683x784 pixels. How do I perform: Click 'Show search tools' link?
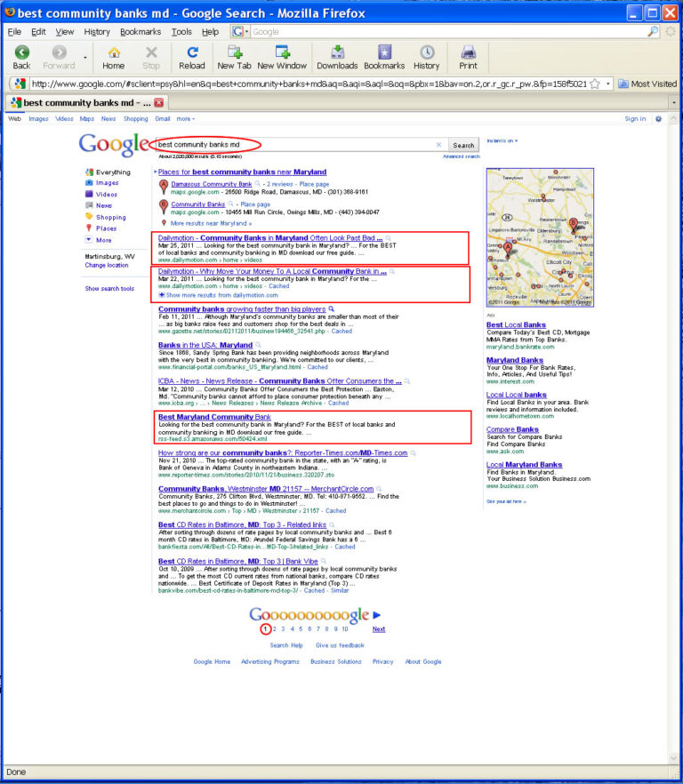109,289
